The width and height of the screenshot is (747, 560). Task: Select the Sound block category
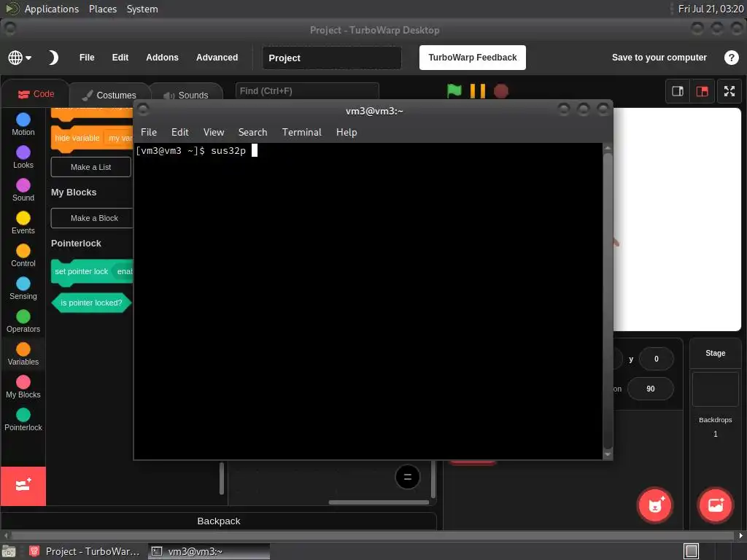pyautogui.click(x=23, y=190)
